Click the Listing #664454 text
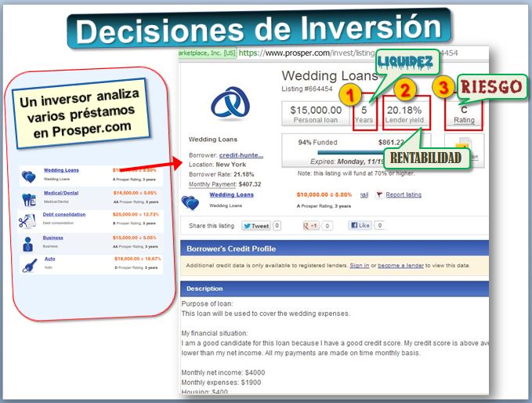This screenshot has width=532, height=403. 307,89
